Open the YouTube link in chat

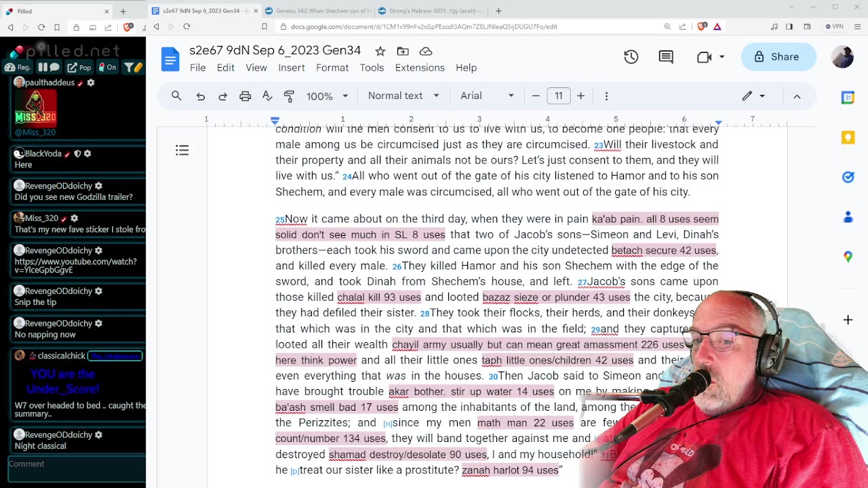75,266
